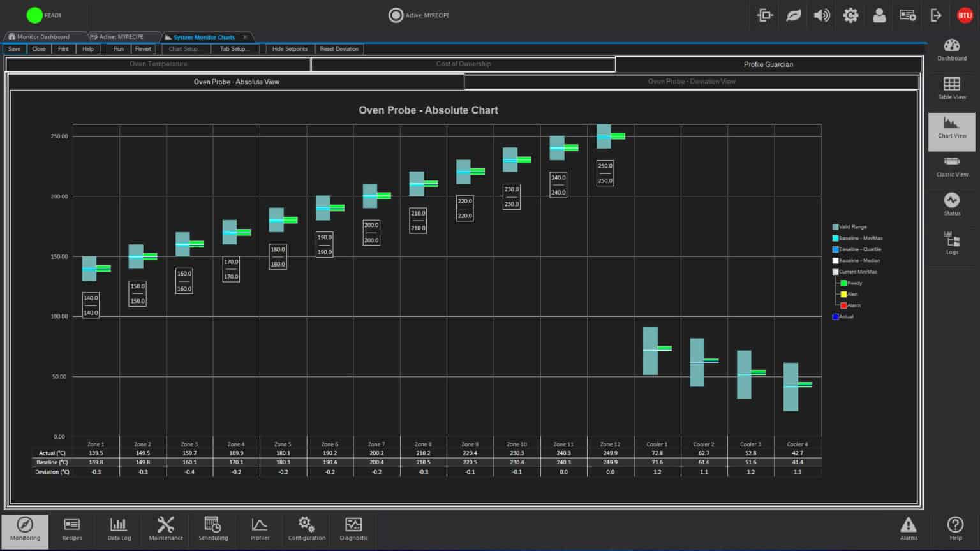Click the Run button
The width and height of the screenshot is (980, 551).
coord(119,49)
